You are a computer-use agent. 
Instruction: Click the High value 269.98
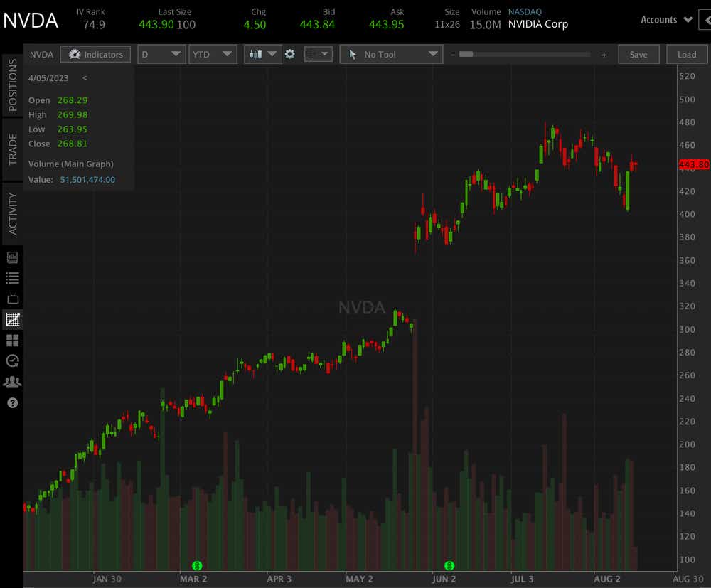pyautogui.click(x=73, y=114)
